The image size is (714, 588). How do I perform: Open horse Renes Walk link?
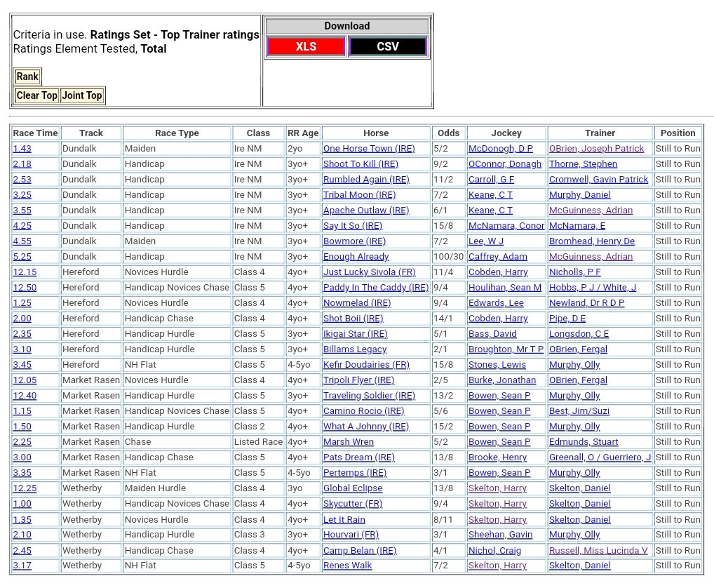(347, 566)
